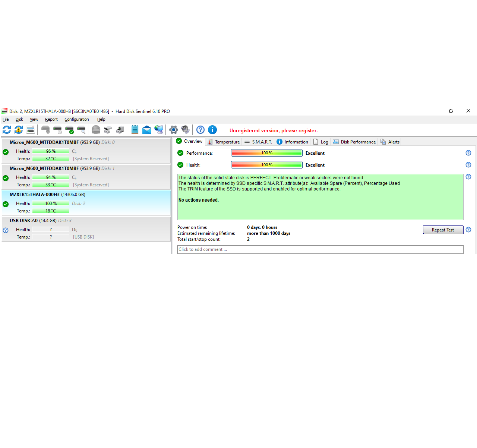477x448 pixels.
Task: Click the 96 % health bar of Disk 0
Action: tap(51, 151)
